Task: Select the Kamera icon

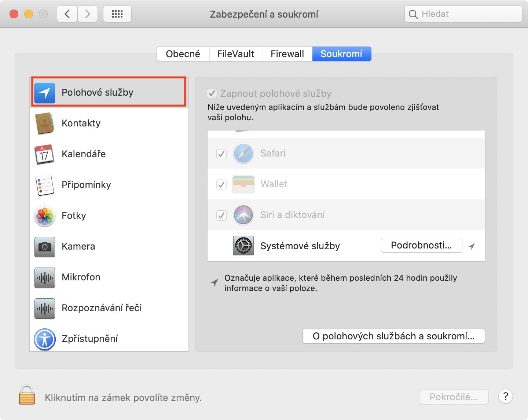Action: coord(45,247)
